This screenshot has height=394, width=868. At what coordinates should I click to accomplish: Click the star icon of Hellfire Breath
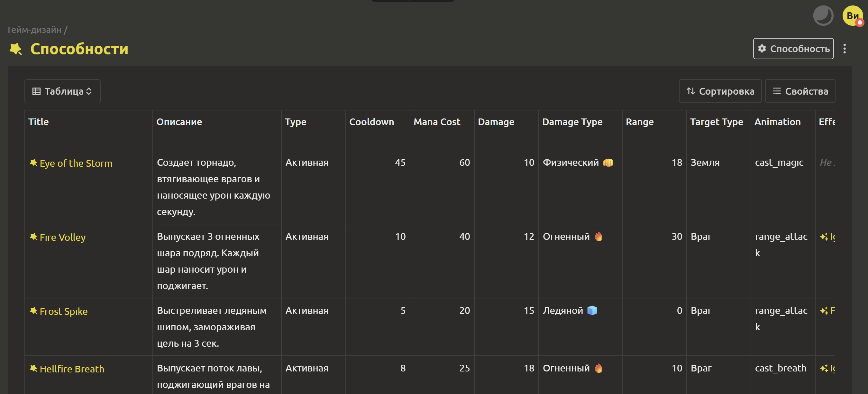coord(33,368)
